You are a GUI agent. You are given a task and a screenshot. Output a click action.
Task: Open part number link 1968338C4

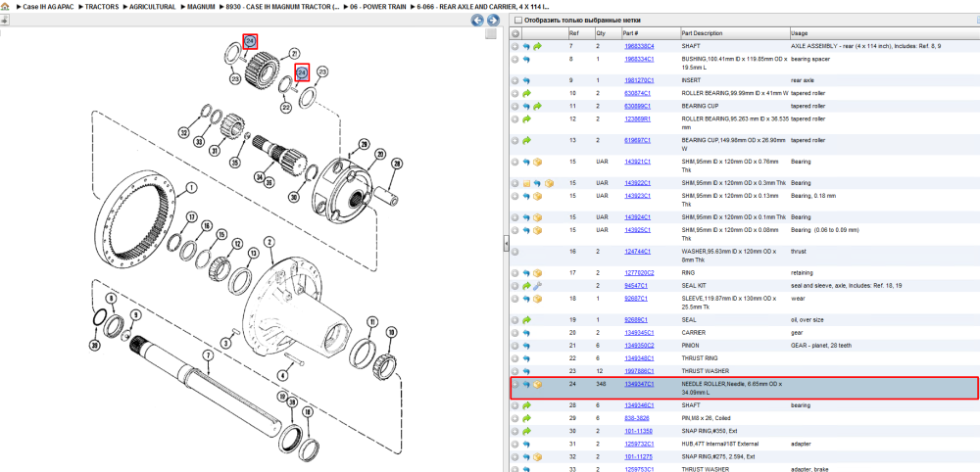(639, 46)
